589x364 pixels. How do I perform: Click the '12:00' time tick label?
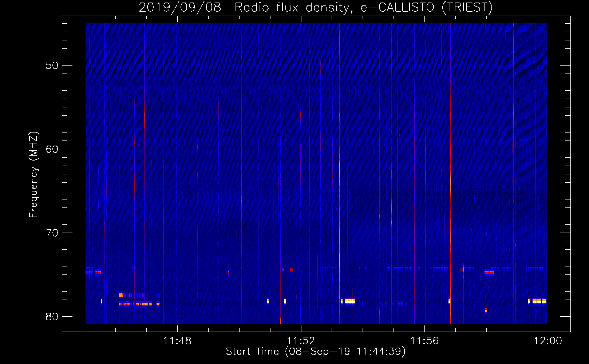548,341
